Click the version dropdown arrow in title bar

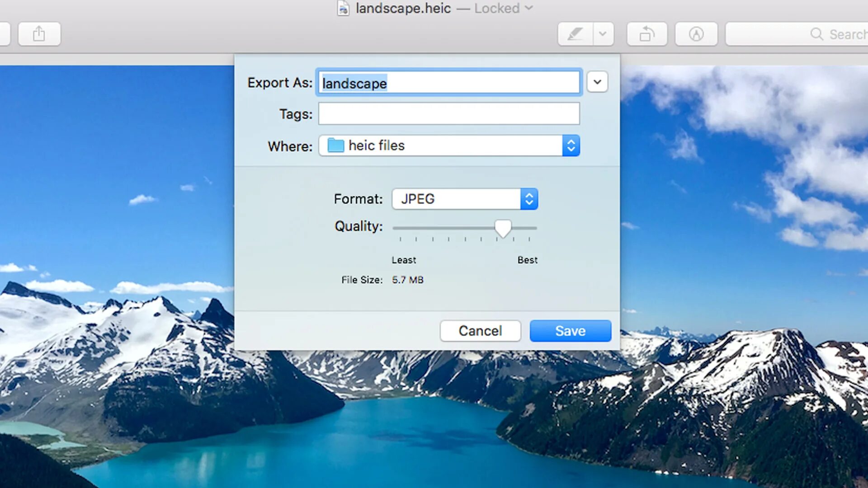[x=527, y=8]
